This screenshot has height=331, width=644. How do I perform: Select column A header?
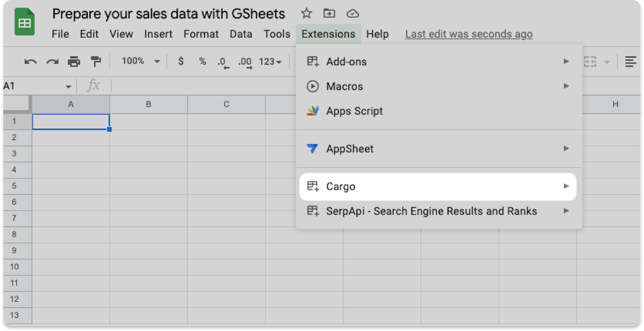click(x=71, y=104)
